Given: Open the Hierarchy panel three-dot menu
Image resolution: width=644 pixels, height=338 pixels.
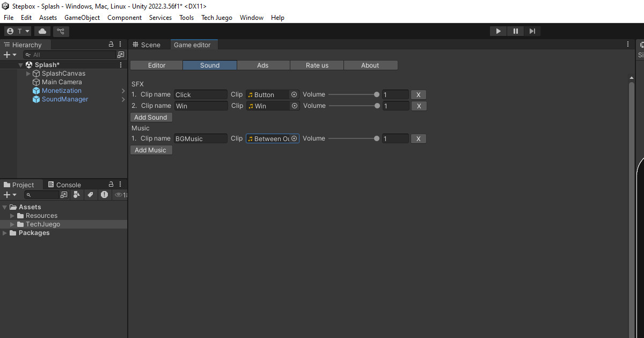Looking at the screenshot, I should click(120, 45).
